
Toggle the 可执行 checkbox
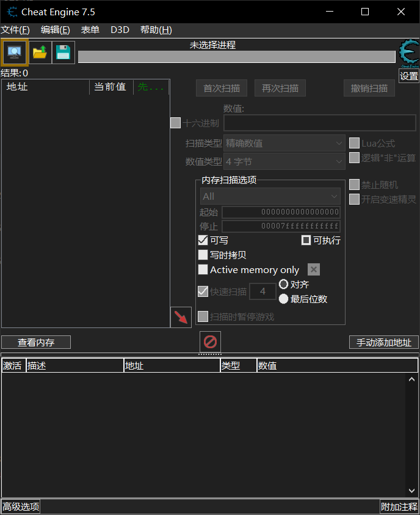tap(306, 240)
